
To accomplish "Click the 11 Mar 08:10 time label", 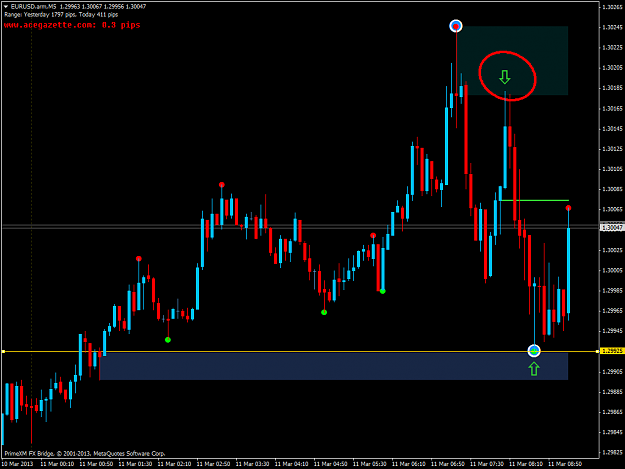I will (526, 464).
